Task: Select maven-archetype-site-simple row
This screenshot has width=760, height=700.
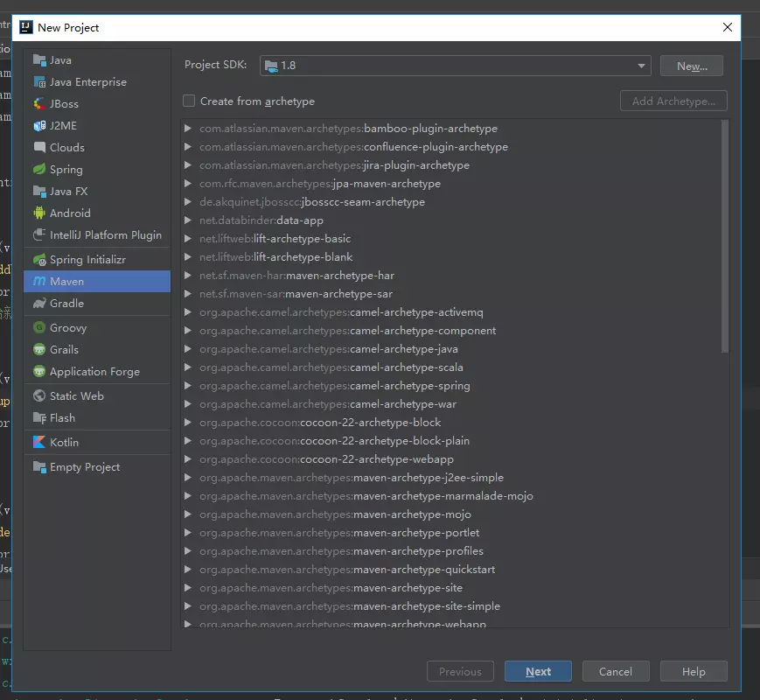Action: 452,606
